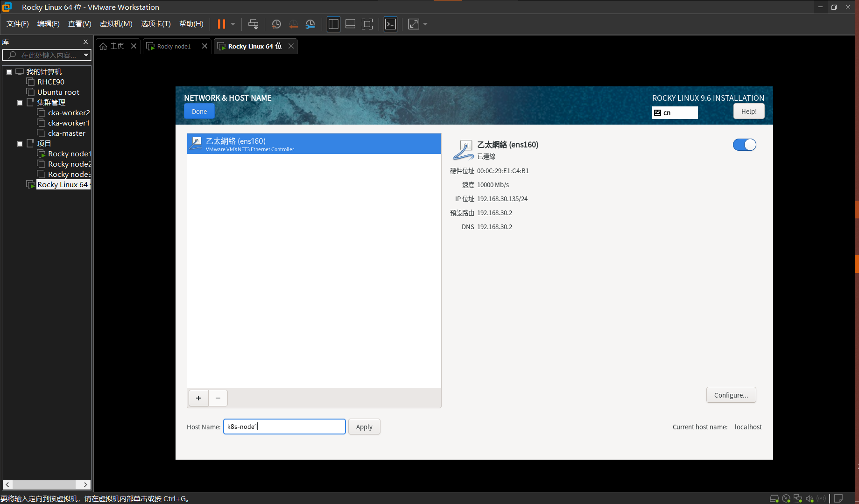Open the 虚拟机(M) menu

(x=116, y=24)
